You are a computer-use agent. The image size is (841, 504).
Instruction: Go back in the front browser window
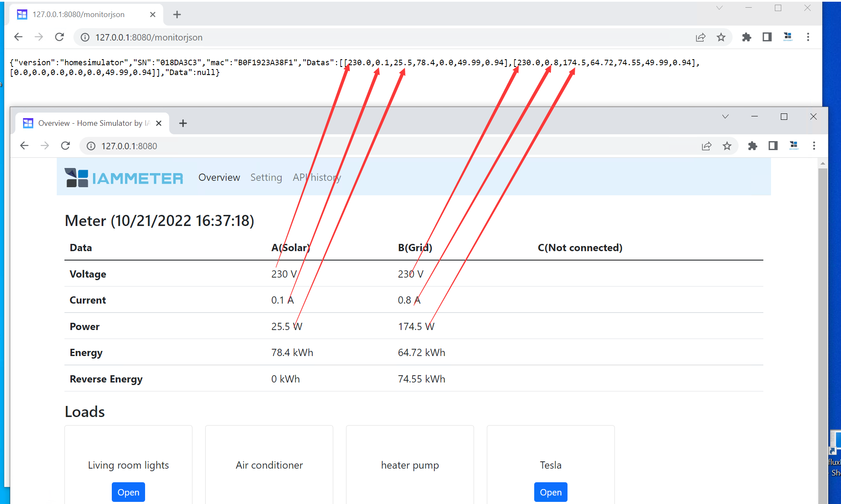tap(24, 146)
